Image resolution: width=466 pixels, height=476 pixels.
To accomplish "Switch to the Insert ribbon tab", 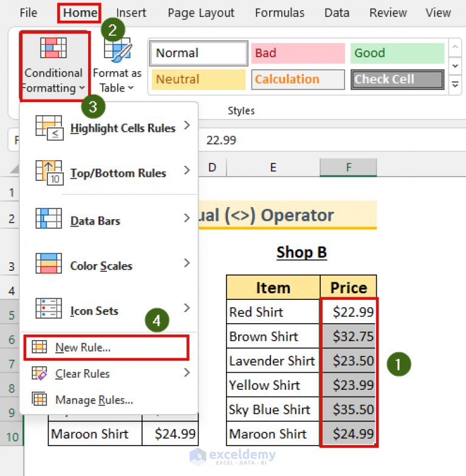I will 131,13.
